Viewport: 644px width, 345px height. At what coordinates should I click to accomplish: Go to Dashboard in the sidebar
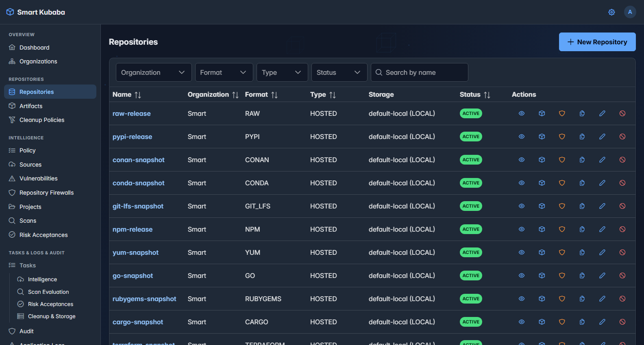point(50,48)
